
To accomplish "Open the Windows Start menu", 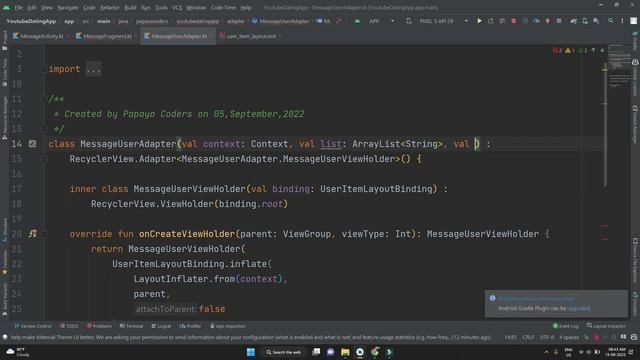I will pos(251,352).
